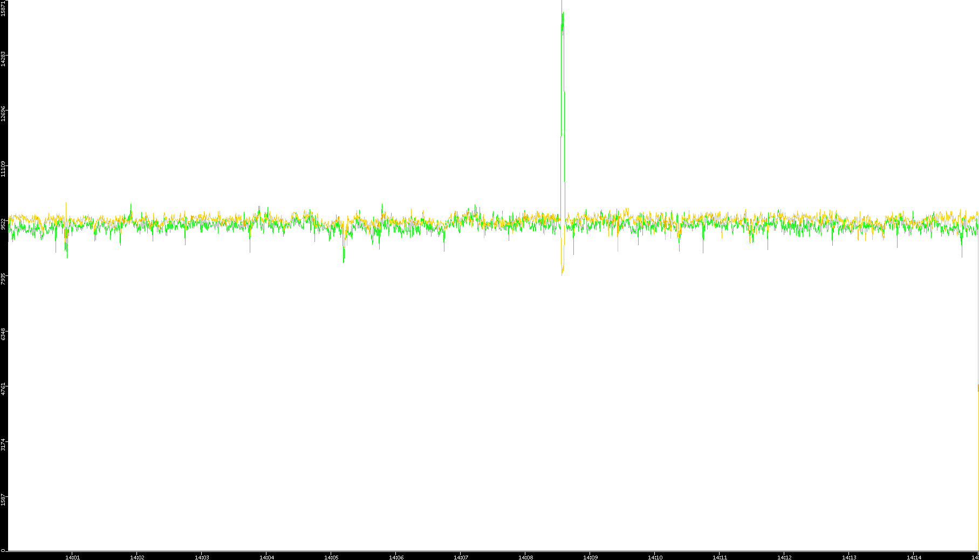Click the 14:08 time axis label
The image size is (979, 560).
525,557
